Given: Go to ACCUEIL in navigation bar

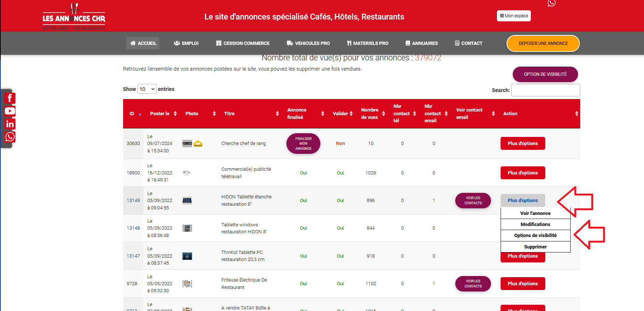Looking at the screenshot, I should [x=143, y=43].
